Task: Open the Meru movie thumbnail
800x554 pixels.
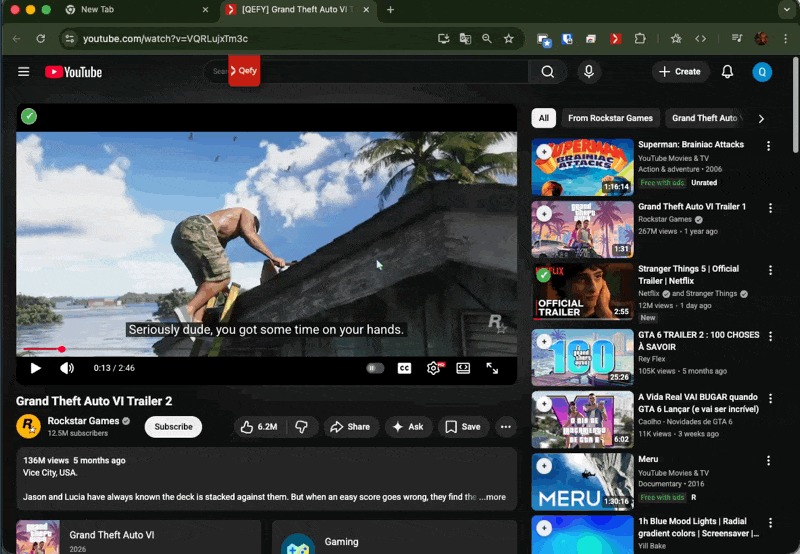Action: pyautogui.click(x=582, y=482)
